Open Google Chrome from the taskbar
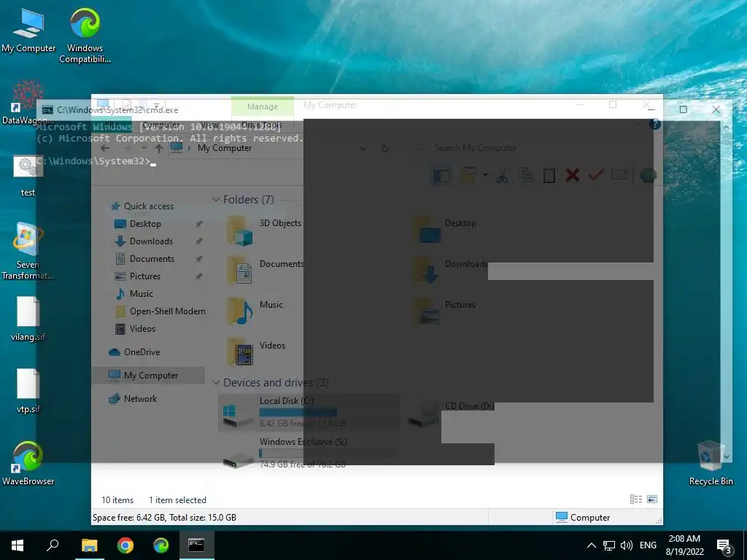 coord(125,545)
